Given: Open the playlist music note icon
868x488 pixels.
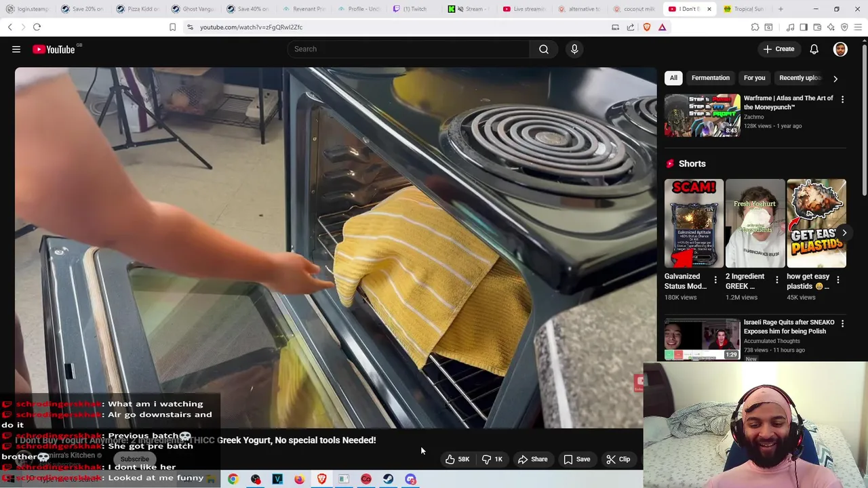Looking at the screenshot, I should pos(790,27).
